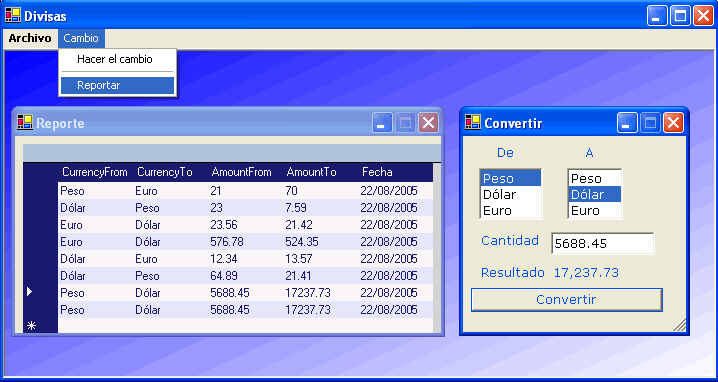Click the AmountTo cell showing 13.57

tap(321, 258)
